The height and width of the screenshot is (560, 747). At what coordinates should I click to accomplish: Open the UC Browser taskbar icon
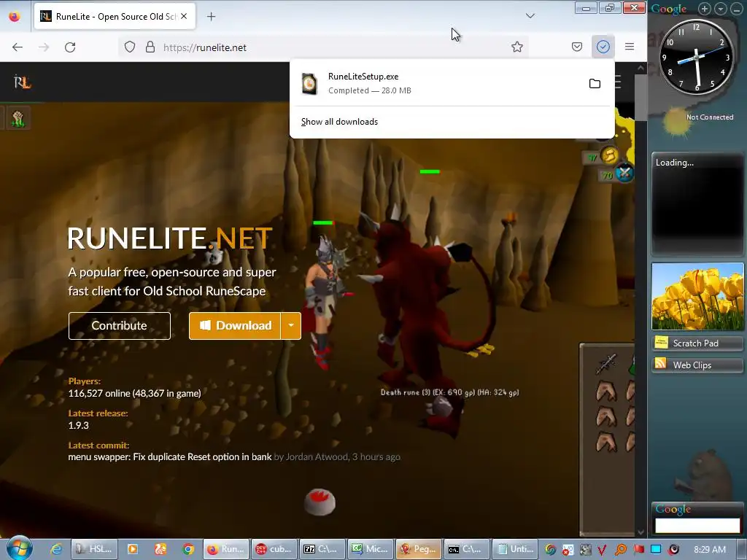[x=160, y=549]
